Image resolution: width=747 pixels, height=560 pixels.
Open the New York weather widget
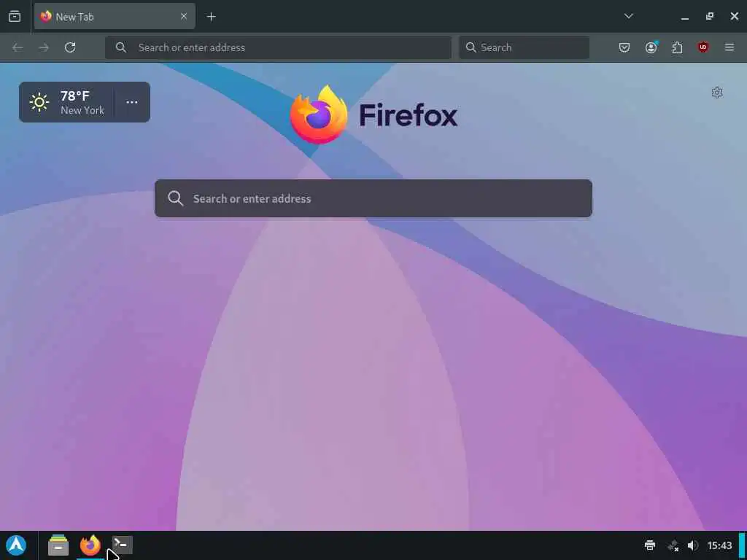coord(66,102)
